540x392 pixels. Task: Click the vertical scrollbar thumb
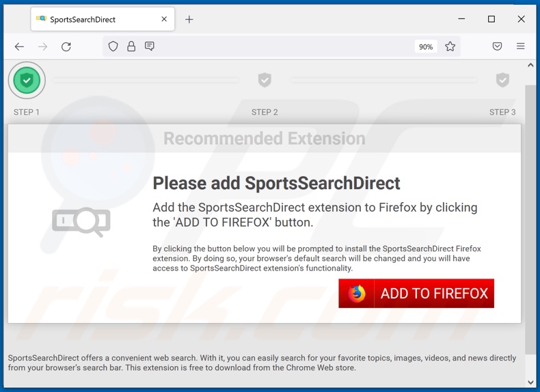click(x=530, y=219)
